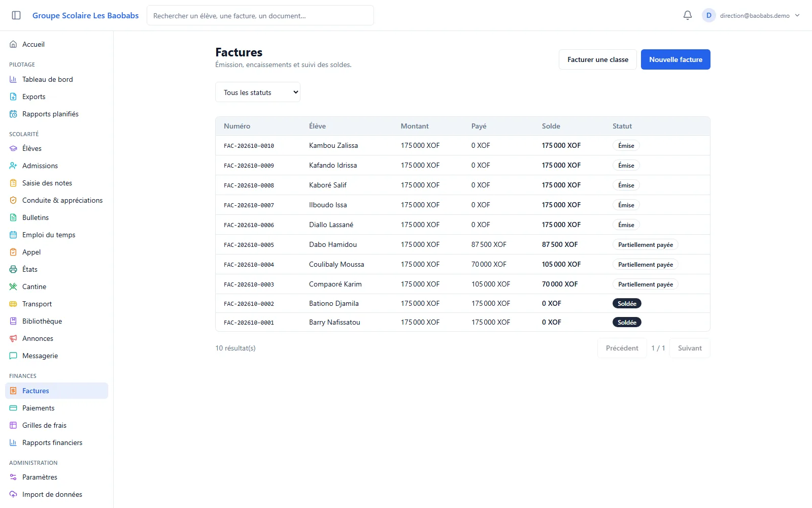Viewport: 812px width, 508px height.
Task: Click student name Dabo Hamidou
Action: [333, 244]
